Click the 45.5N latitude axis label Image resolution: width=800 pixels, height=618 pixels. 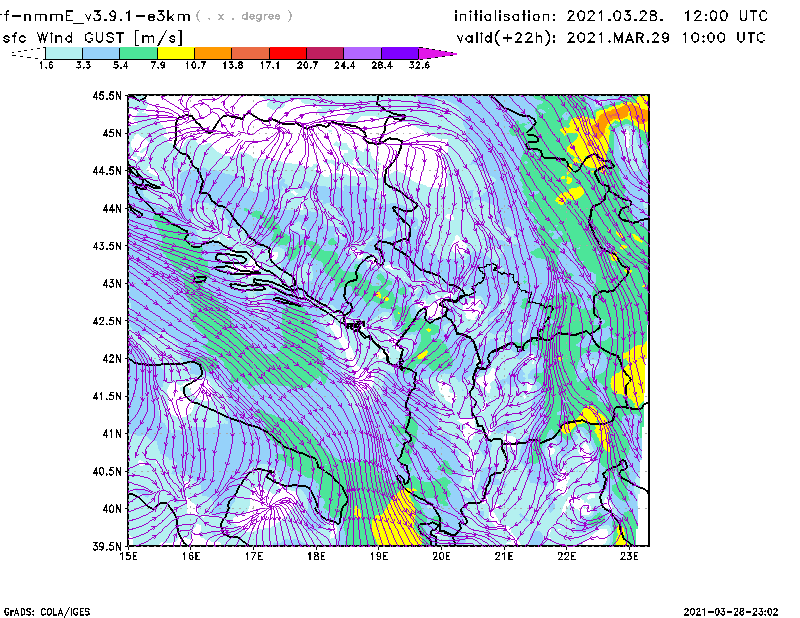(107, 96)
